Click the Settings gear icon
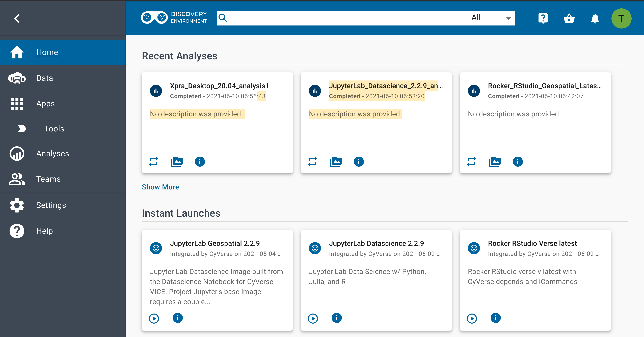Viewport: 644px width, 337px height. [17, 205]
